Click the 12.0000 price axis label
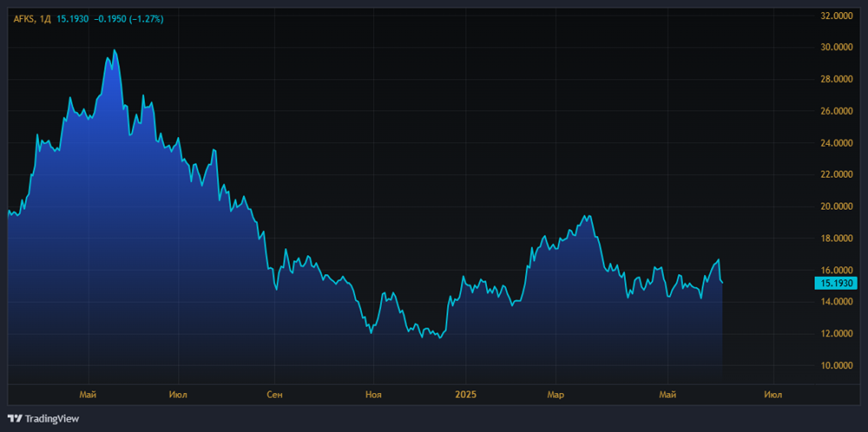The height and width of the screenshot is (432, 868). pos(837,334)
